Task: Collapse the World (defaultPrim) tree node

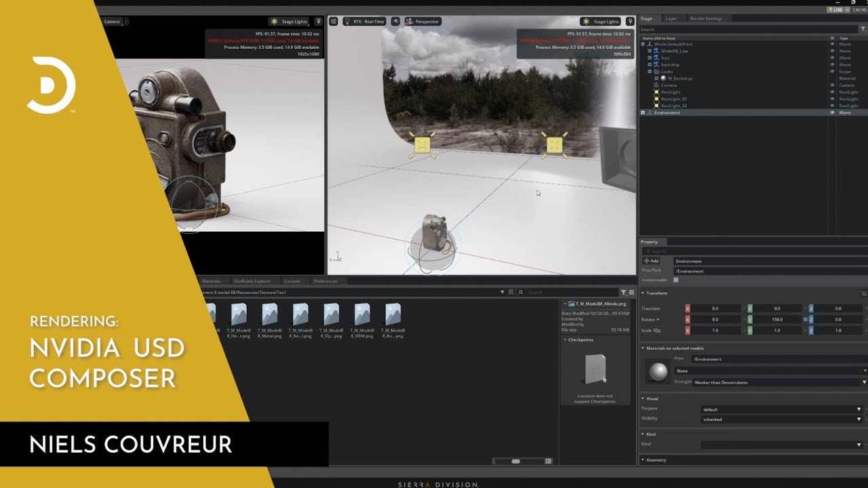Action: tap(643, 44)
